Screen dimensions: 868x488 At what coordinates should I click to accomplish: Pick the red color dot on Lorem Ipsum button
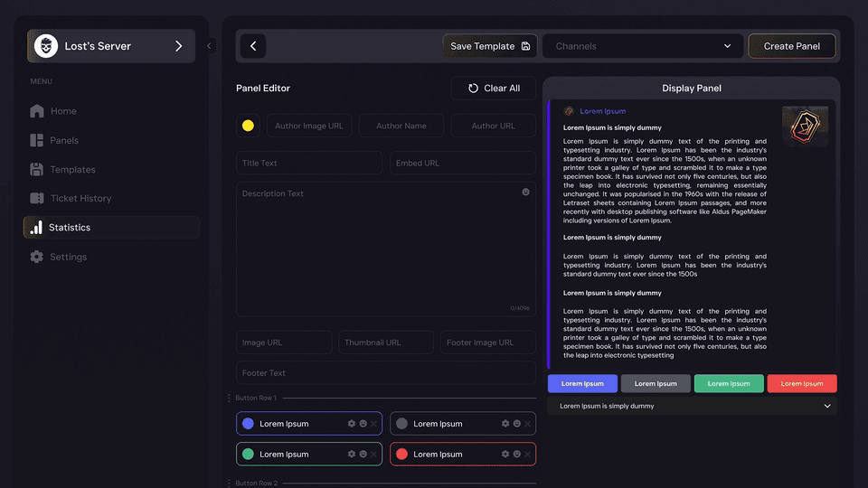coord(401,455)
